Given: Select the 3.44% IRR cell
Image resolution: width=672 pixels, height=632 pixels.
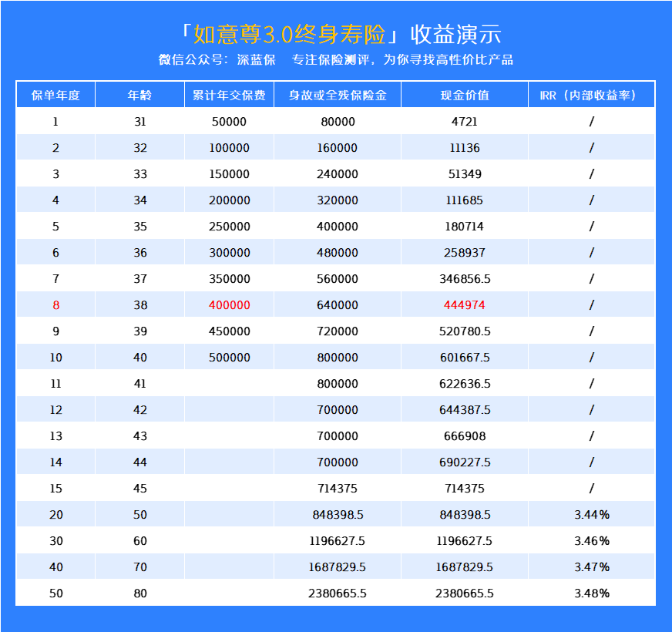Looking at the screenshot, I should click(591, 515).
